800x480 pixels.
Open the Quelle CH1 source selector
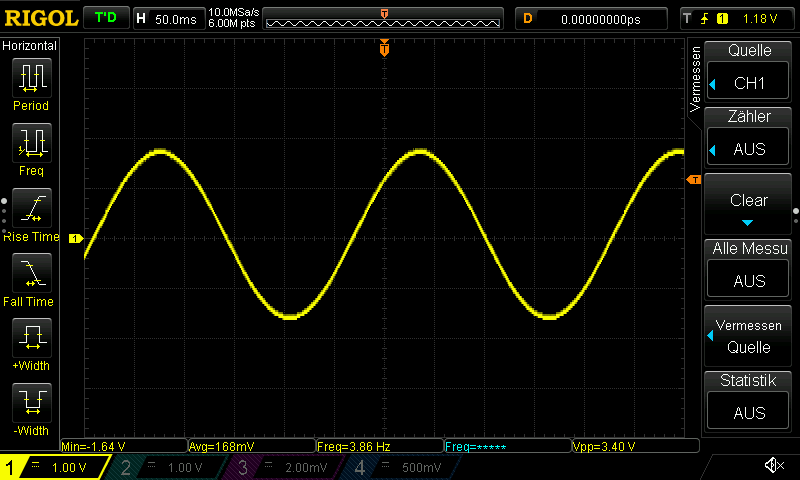(749, 83)
